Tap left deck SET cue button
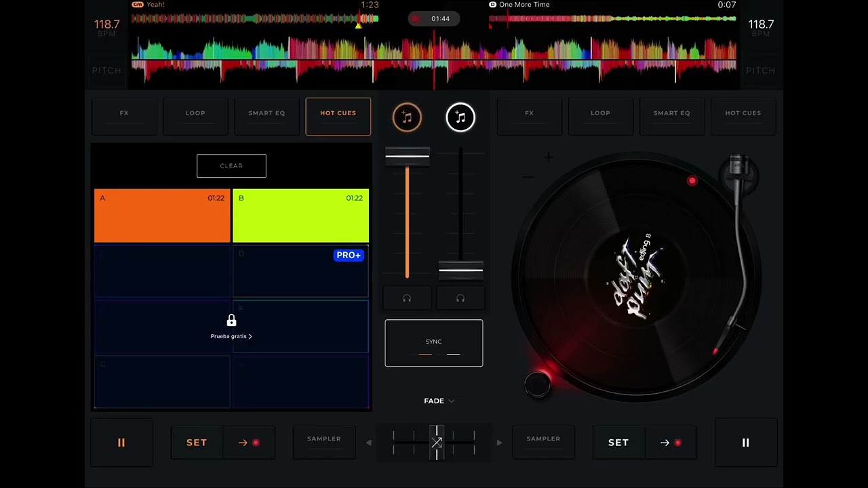The height and width of the screenshot is (488, 868). [x=197, y=443]
